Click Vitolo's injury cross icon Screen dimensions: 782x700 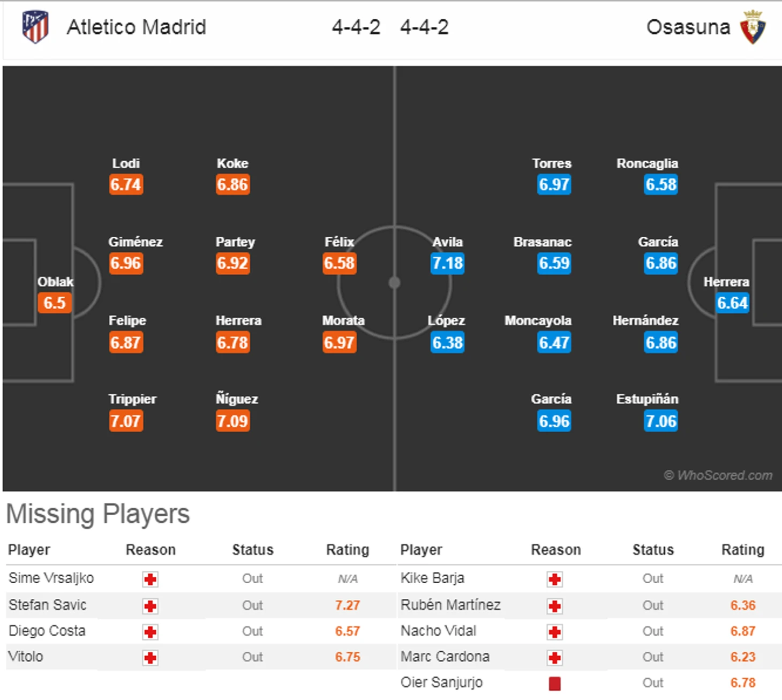(x=150, y=658)
